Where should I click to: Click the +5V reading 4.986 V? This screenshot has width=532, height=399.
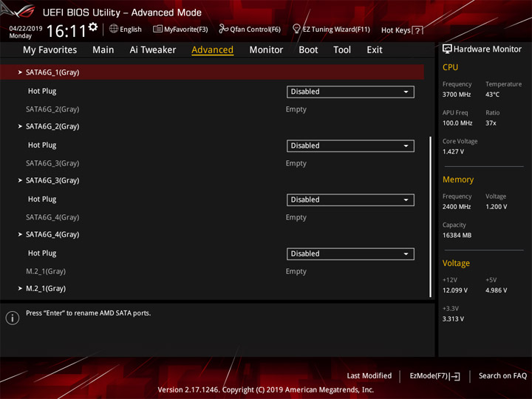[x=496, y=290]
